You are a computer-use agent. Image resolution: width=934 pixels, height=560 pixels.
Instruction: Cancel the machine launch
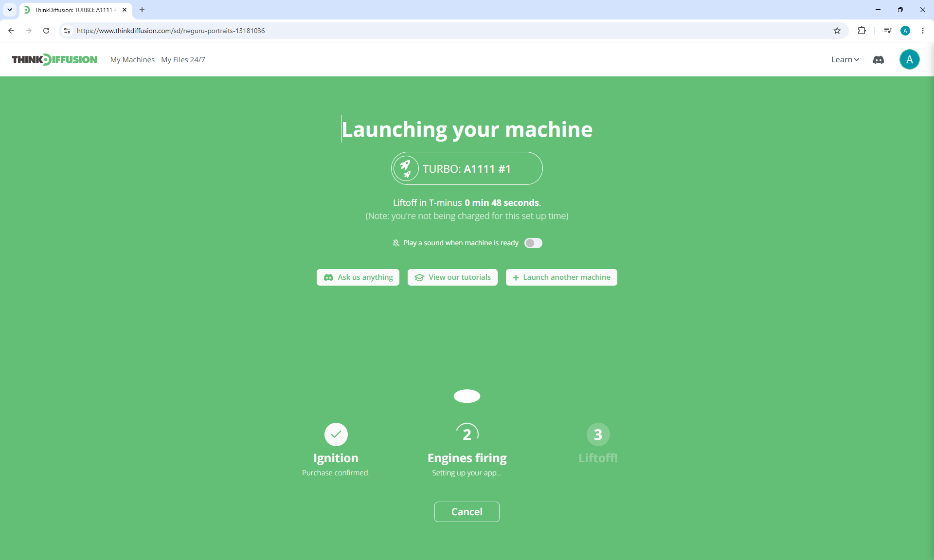point(467,512)
